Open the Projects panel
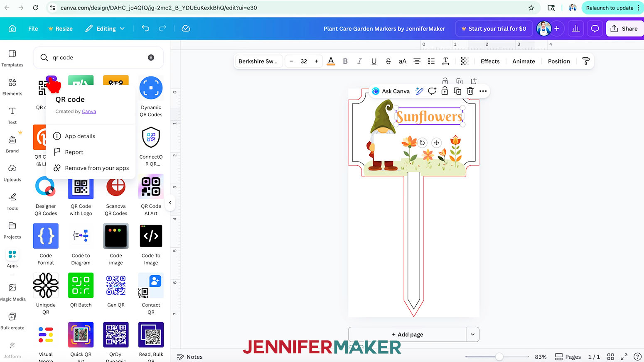644x362 pixels. pyautogui.click(x=12, y=230)
